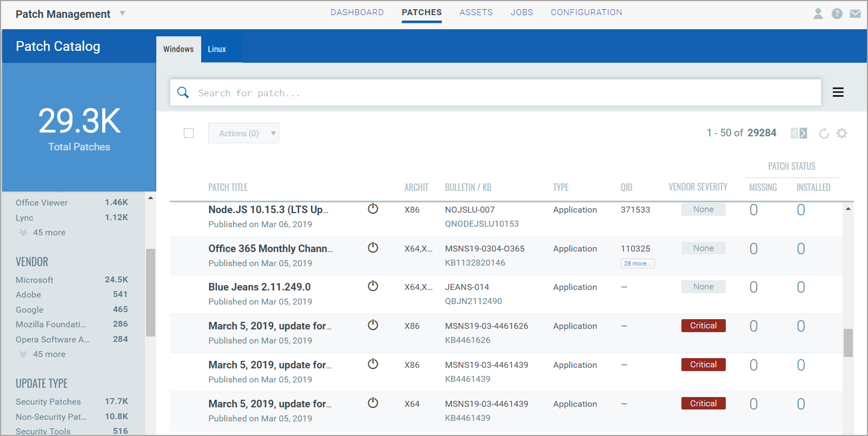Go to previous page of patches
The width and height of the screenshot is (868, 436).
pos(794,133)
